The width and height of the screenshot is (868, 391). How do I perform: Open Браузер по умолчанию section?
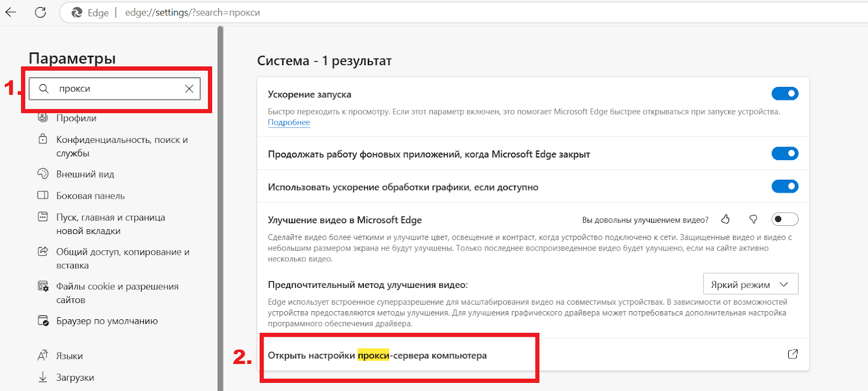(x=107, y=321)
